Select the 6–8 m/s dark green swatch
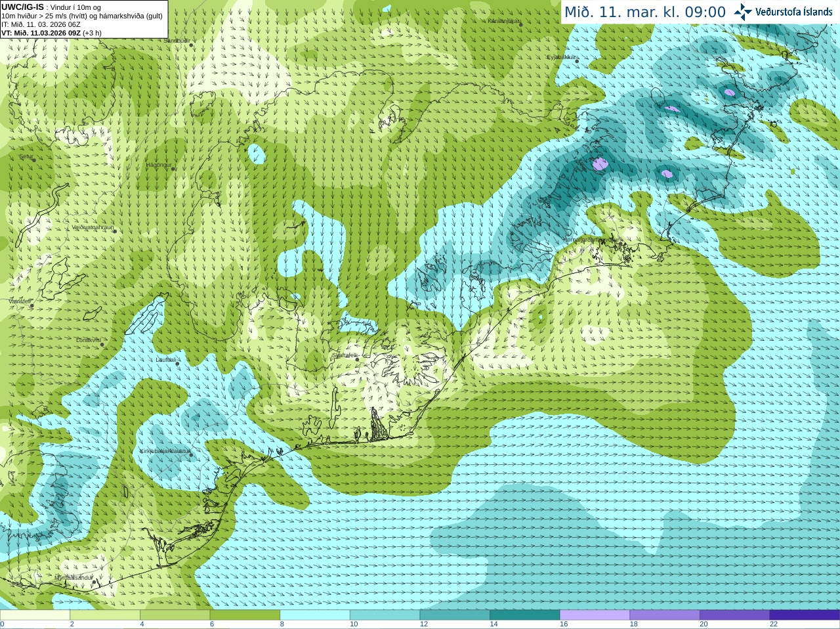This screenshot has width=840, height=629. pos(245,615)
